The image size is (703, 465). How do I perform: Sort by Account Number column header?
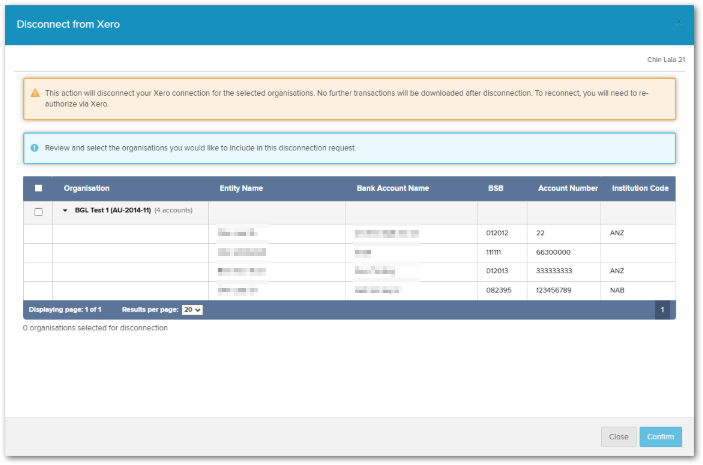[568, 188]
